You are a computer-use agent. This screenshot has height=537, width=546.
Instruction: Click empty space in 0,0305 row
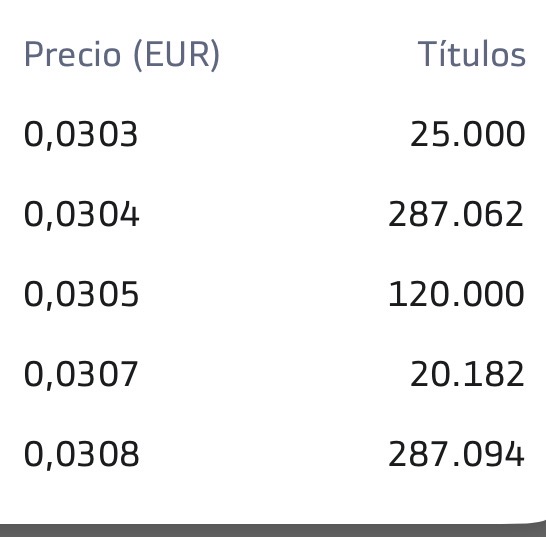[x=265, y=295]
